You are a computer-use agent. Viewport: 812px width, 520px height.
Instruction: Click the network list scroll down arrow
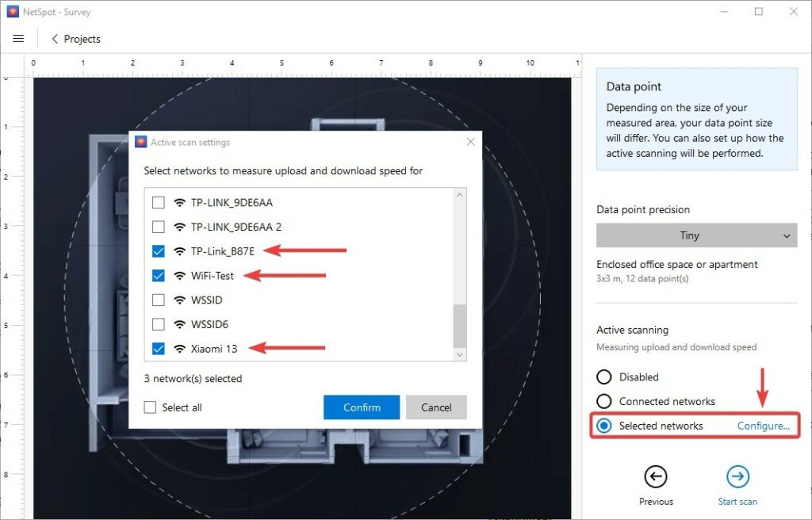[459, 355]
